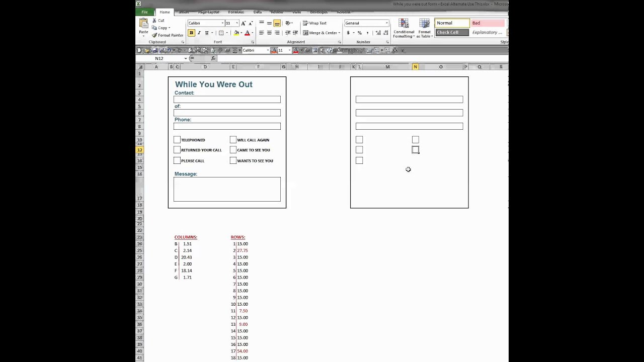The image size is (644, 362).
Task: Apply the Normal cell style
Action: click(452, 23)
